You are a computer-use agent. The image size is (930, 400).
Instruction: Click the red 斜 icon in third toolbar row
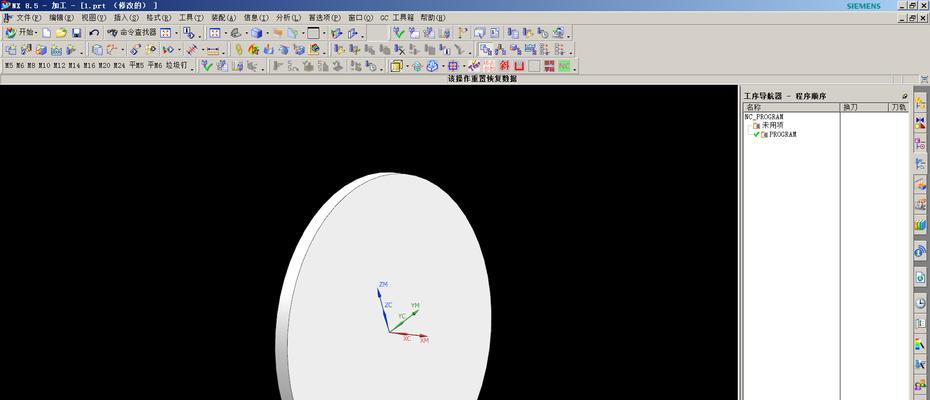click(504, 66)
